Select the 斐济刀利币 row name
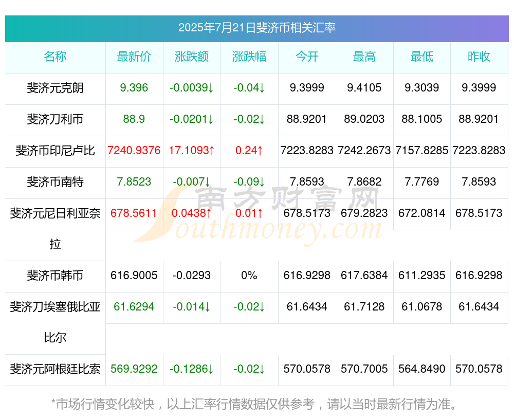The height and width of the screenshot is (420, 514). coord(55,119)
